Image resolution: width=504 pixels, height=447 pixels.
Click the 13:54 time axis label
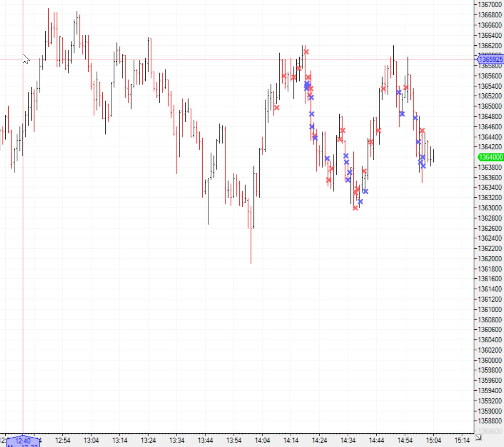coord(234,441)
